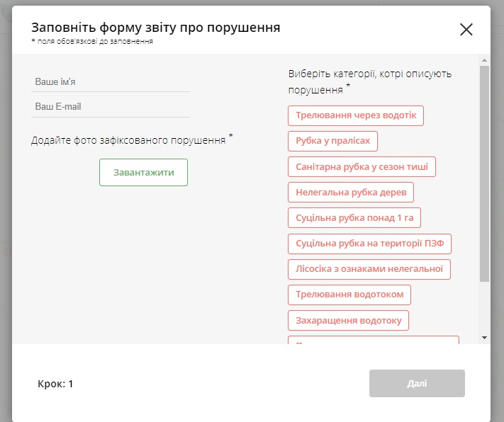504x422 pixels.
Task: Click 'Виберіть категорії, котрі описують порушення' label
Action: point(370,81)
